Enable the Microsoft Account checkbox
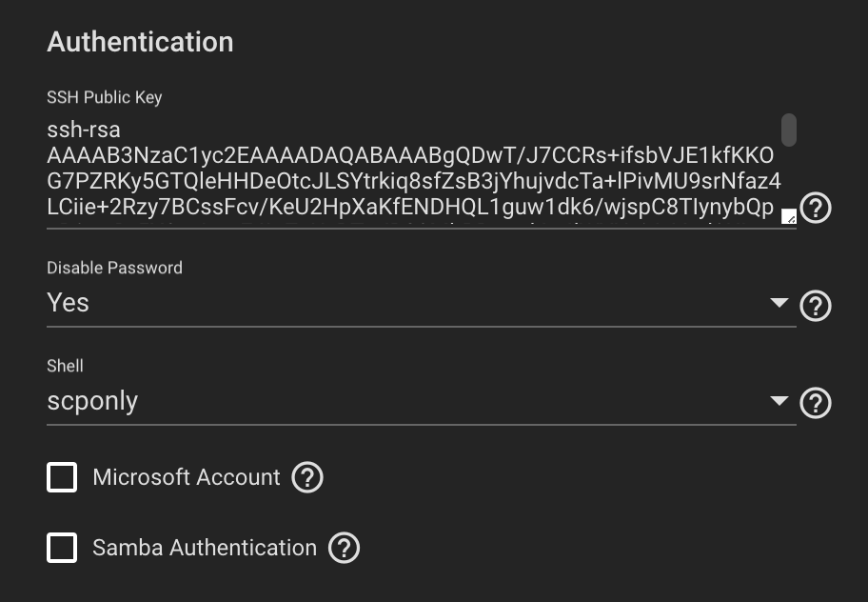 (x=63, y=477)
